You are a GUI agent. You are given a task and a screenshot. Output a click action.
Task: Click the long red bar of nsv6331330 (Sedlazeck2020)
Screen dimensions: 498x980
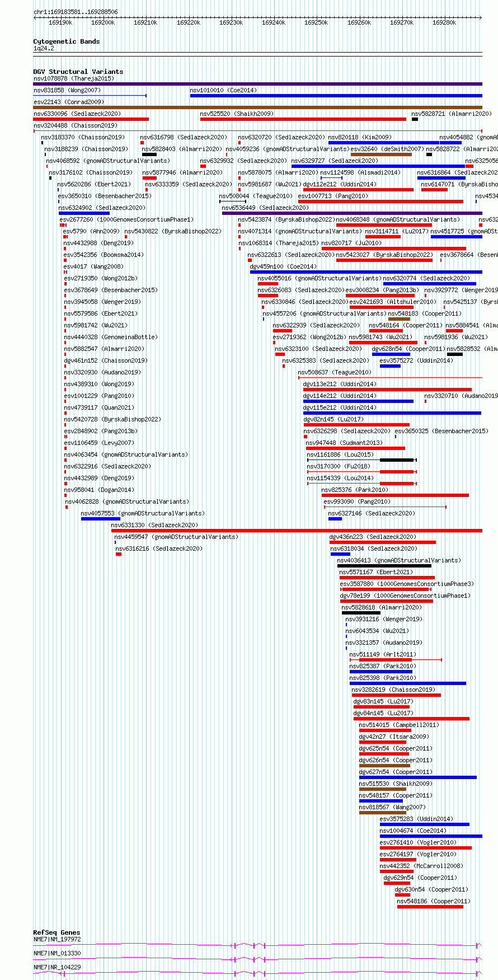tap(297, 531)
